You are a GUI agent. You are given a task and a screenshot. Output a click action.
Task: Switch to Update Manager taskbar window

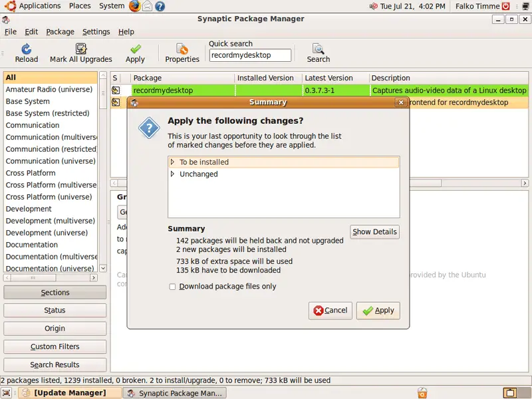pos(70,393)
